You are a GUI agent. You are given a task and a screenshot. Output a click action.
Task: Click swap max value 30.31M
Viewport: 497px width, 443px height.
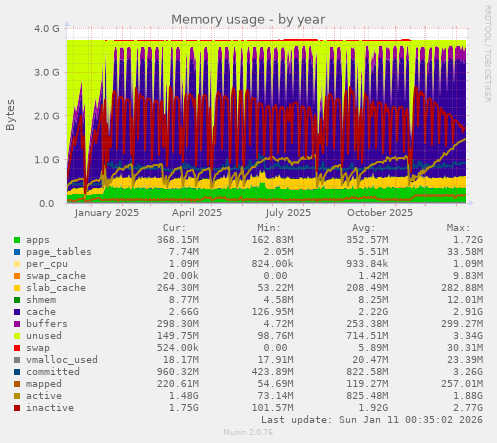(465, 348)
